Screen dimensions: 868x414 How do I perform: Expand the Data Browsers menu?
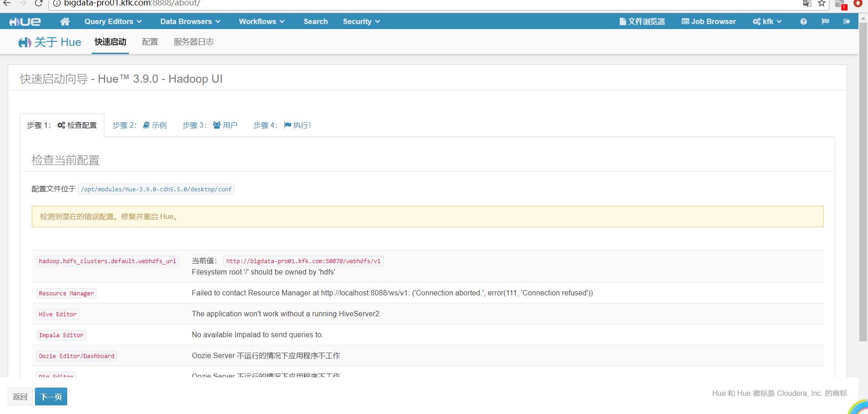(x=190, y=21)
